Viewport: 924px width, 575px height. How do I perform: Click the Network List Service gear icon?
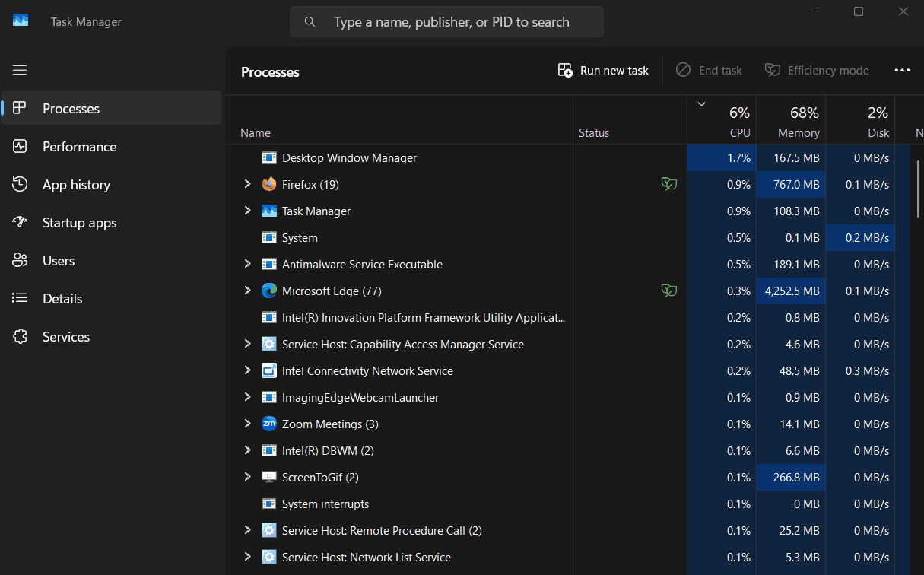[x=269, y=557]
